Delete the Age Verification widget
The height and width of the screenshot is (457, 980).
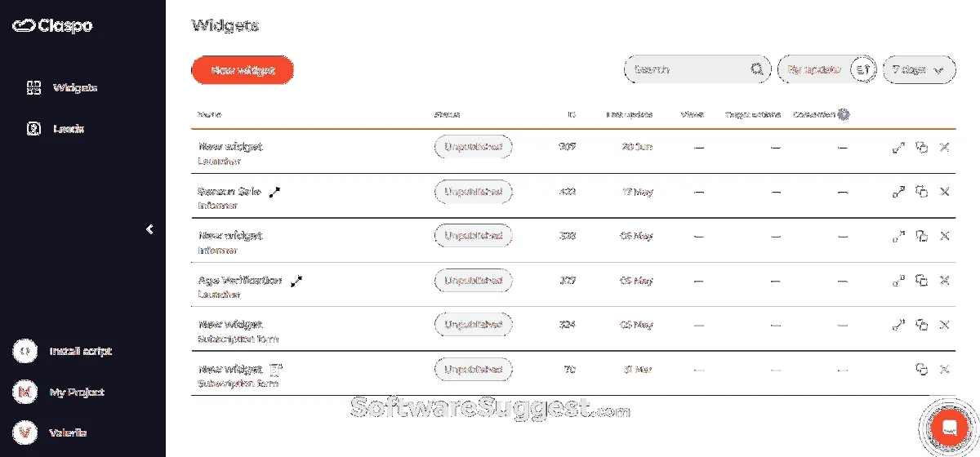coord(944,281)
